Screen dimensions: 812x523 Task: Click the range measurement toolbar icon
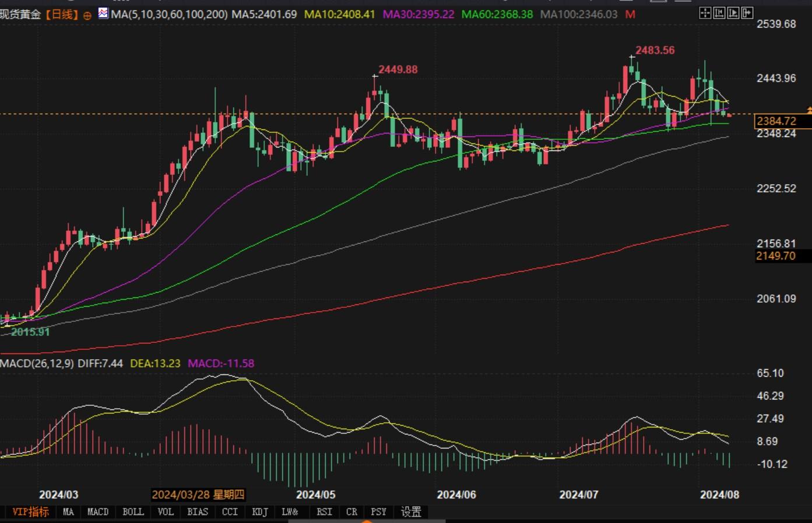click(x=719, y=13)
